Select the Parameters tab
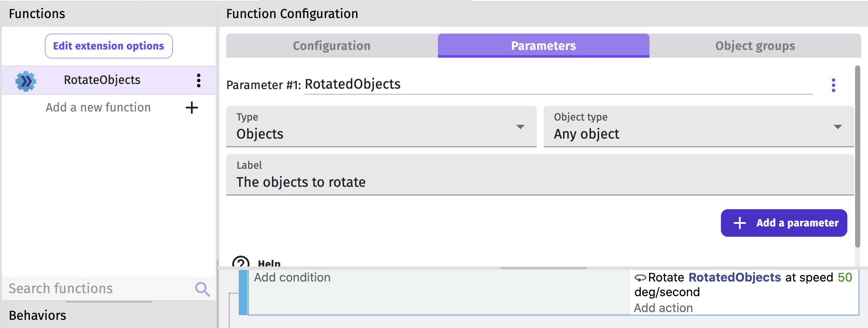The image size is (868, 328). click(543, 46)
